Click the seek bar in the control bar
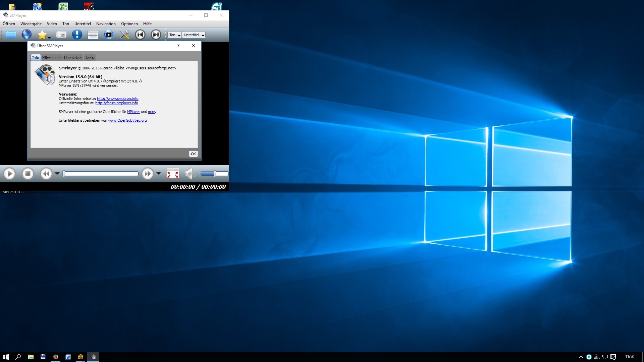This screenshot has width=644, height=362. coord(101,174)
